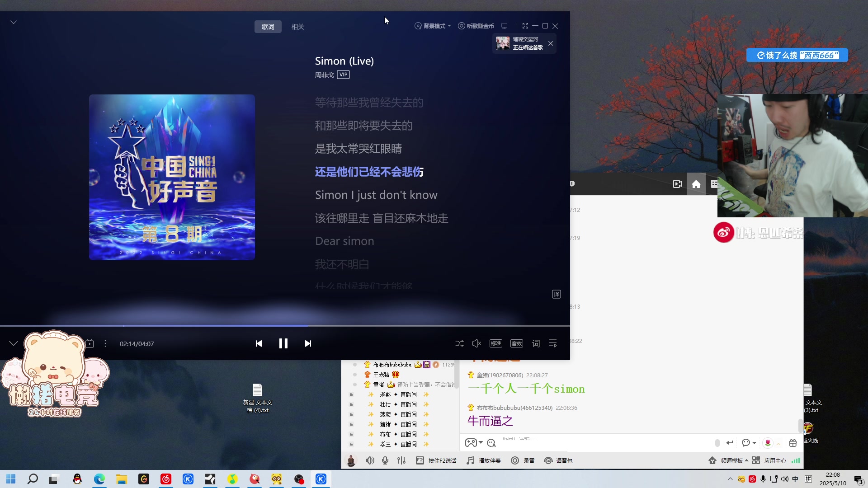
Task: Click the send return-arrow icon
Action: (x=729, y=443)
